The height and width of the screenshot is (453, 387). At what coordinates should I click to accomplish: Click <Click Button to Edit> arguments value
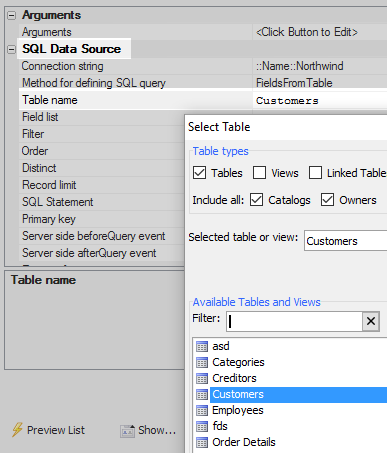pos(307,32)
